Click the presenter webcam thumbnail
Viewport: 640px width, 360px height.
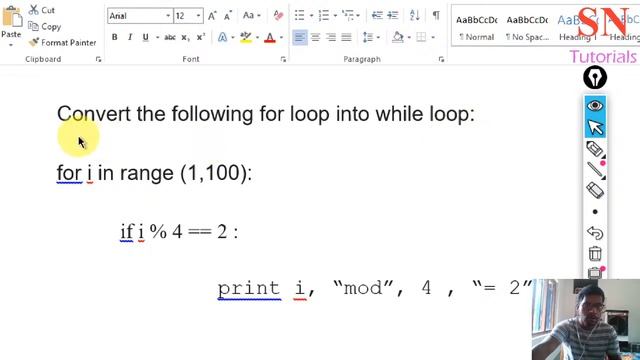click(586, 320)
